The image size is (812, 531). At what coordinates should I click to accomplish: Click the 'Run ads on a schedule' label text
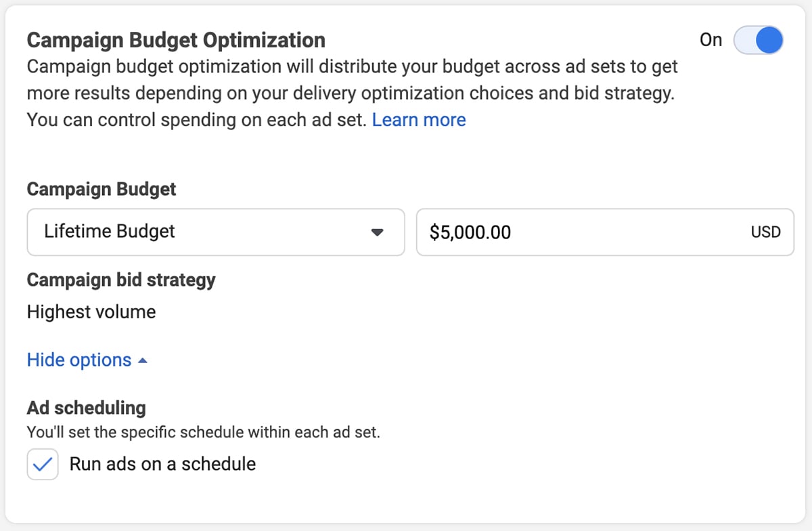coord(162,464)
